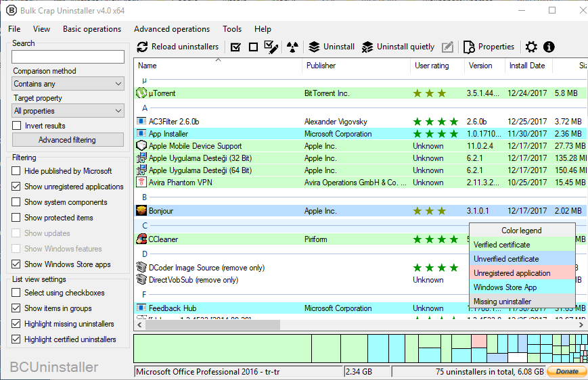
Task: Open the Help menu
Action: point(263,29)
